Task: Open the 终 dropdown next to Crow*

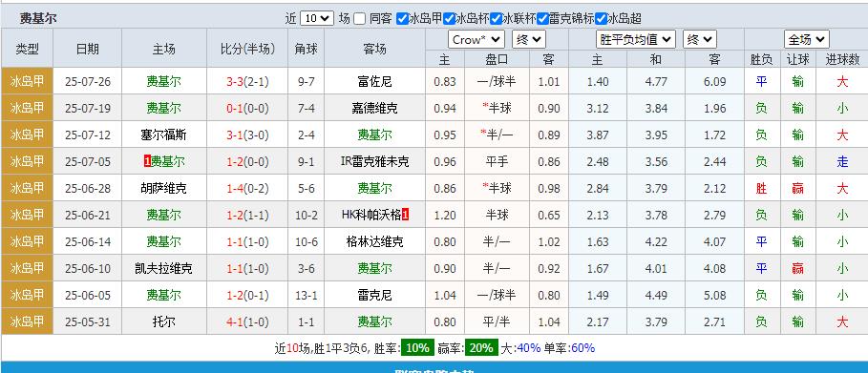Action: [529, 39]
